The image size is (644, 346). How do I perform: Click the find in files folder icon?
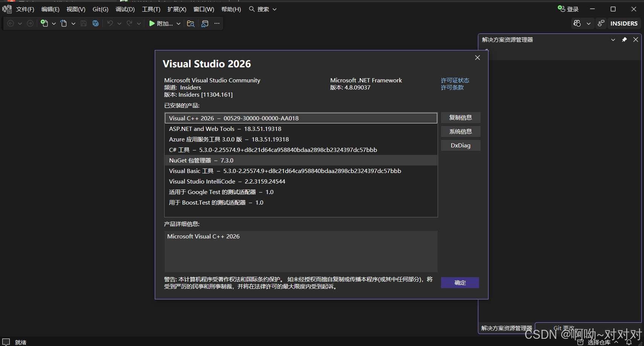[x=191, y=23]
